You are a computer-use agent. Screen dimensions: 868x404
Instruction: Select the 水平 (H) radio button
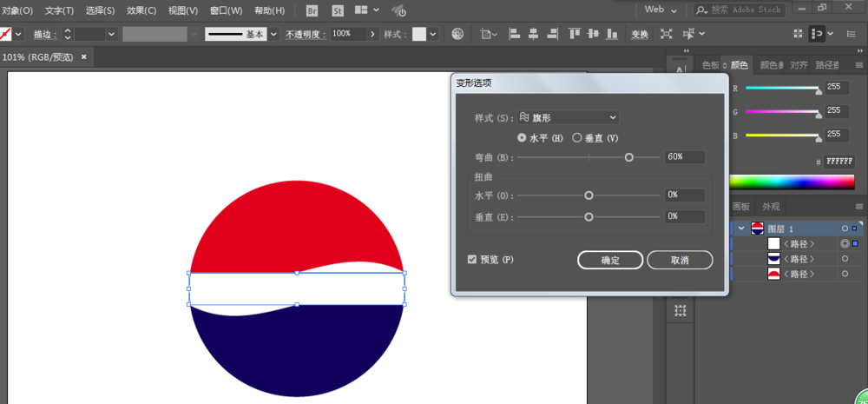pos(522,138)
